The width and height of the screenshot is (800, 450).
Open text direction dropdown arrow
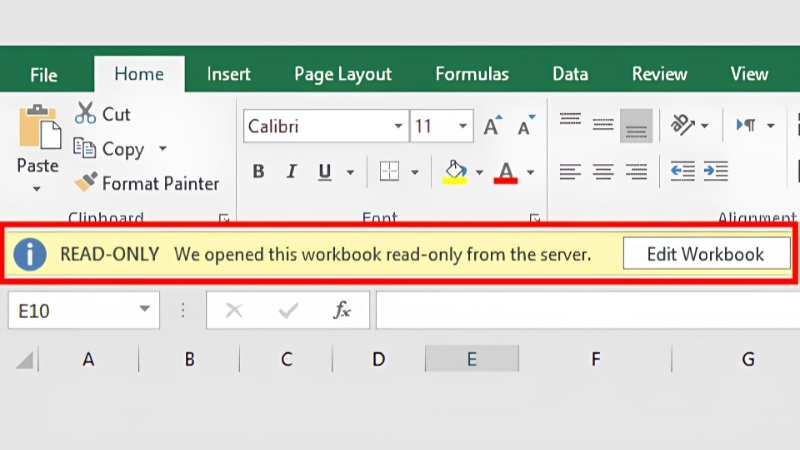[770, 126]
